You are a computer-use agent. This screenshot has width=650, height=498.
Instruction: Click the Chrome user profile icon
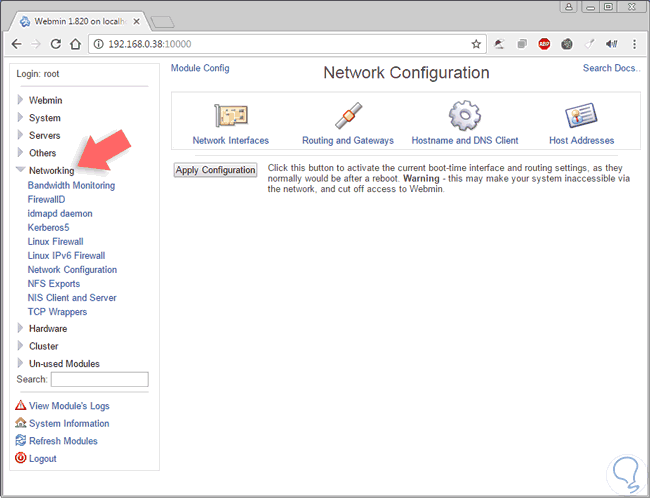coord(569,7)
